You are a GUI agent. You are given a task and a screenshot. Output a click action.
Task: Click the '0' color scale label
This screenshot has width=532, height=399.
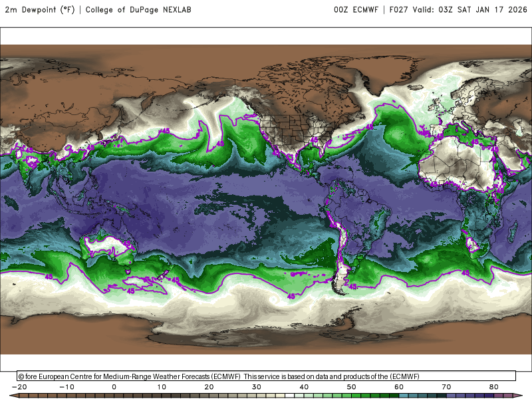[114, 387]
